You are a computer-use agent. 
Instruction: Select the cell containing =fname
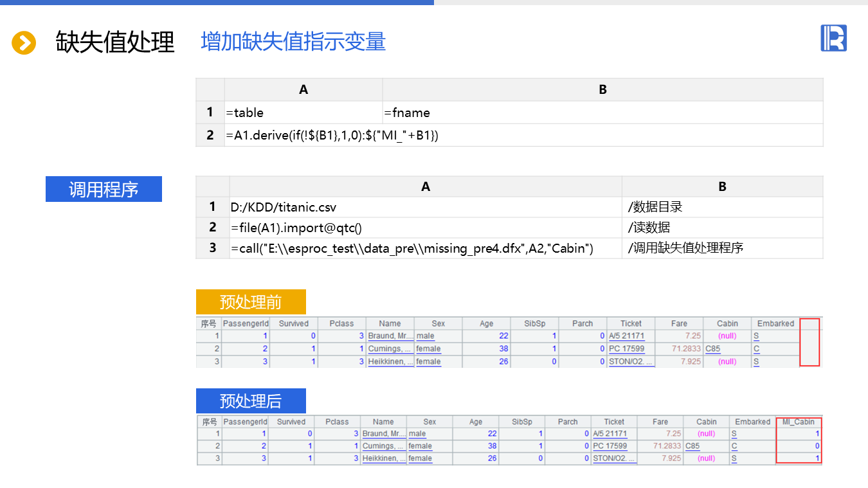(602, 113)
